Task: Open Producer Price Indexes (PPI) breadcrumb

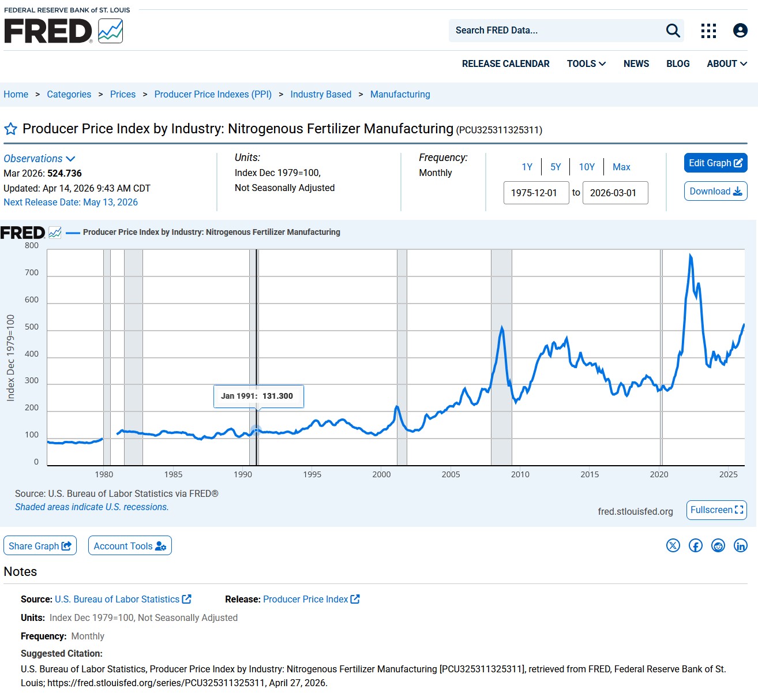Action: [213, 94]
